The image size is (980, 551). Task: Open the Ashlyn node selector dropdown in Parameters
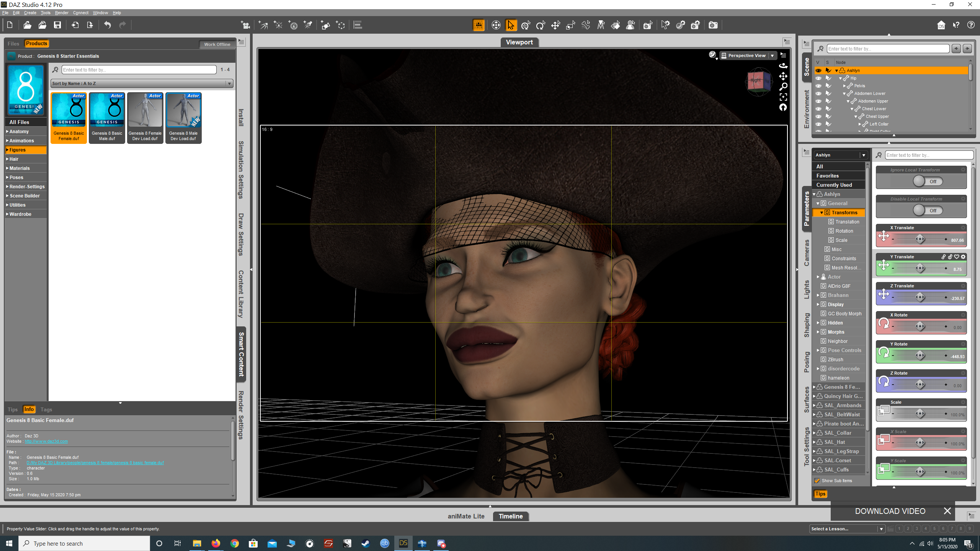[x=841, y=155]
